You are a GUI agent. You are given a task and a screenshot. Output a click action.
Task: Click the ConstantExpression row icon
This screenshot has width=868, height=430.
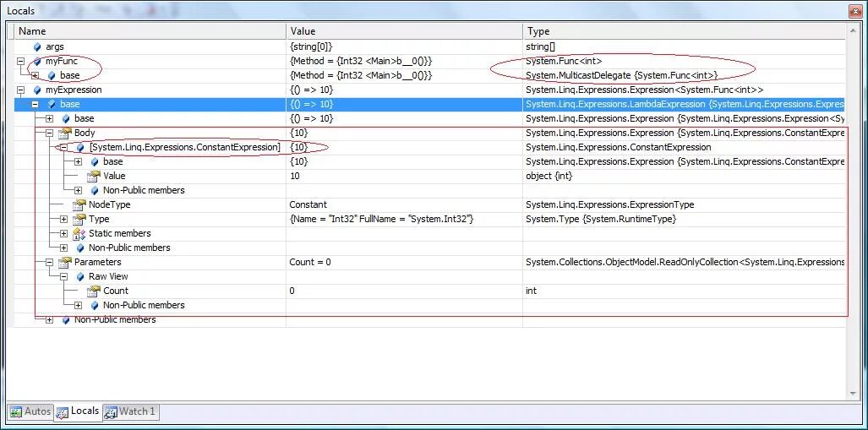coord(80,148)
